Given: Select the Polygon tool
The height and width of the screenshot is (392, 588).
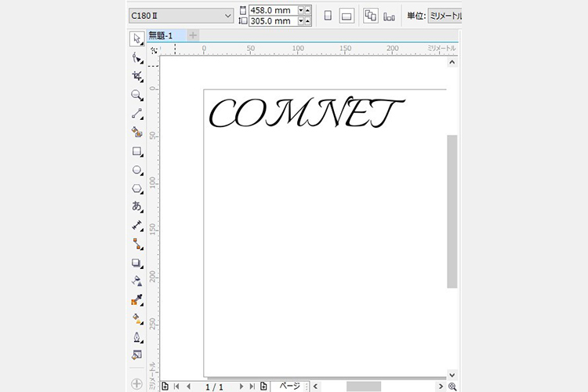Looking at the screenshot, I should (x=137, y=188).
